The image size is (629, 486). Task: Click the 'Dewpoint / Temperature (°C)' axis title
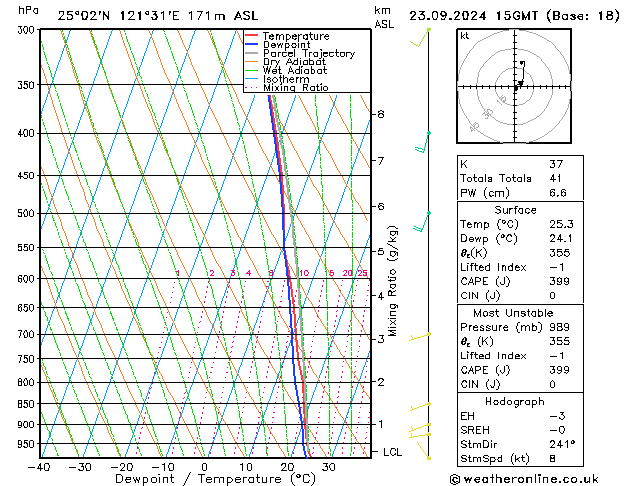coord(215,479)
